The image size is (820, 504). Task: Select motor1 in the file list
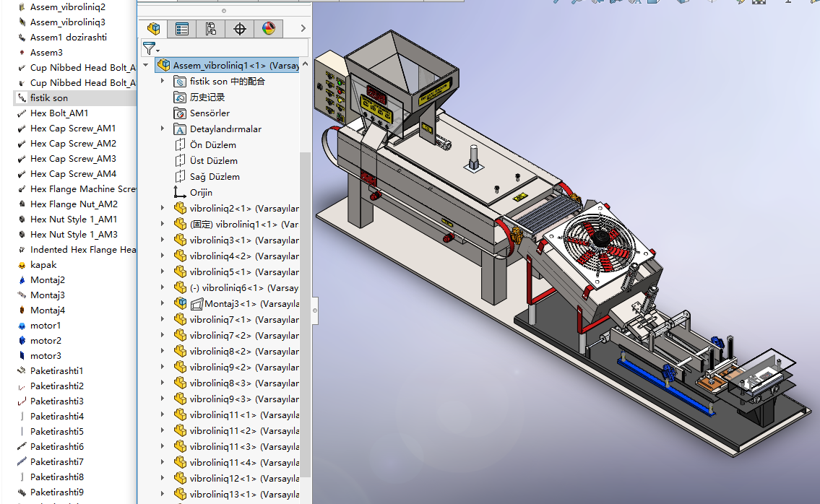[x=46, y=326]
